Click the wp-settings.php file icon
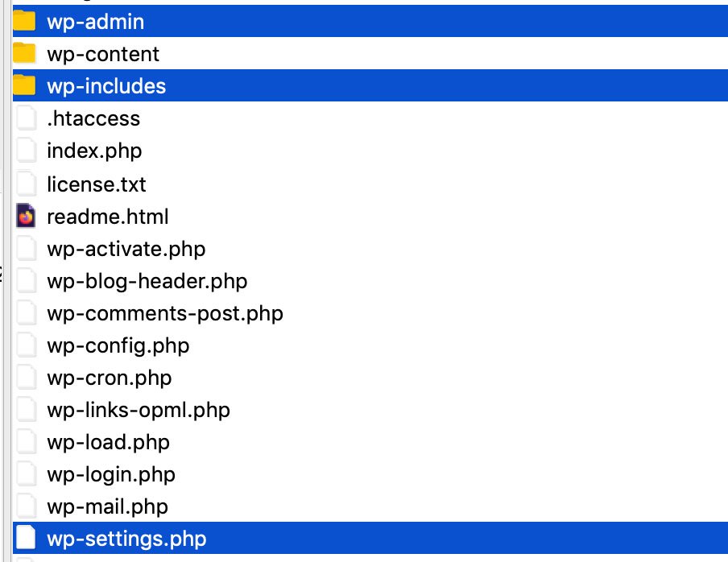The height and width of the screenshot is (562, 728). [26, 537]
